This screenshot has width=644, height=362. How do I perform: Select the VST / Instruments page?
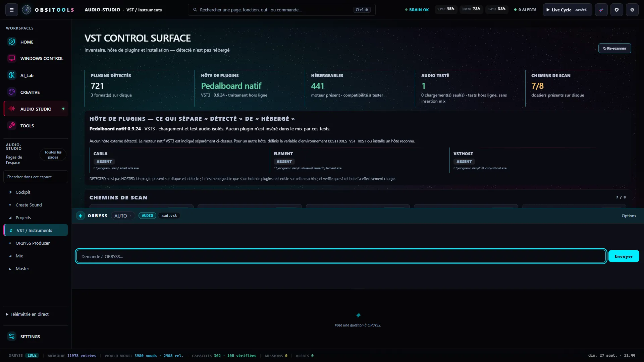(36, 230)
